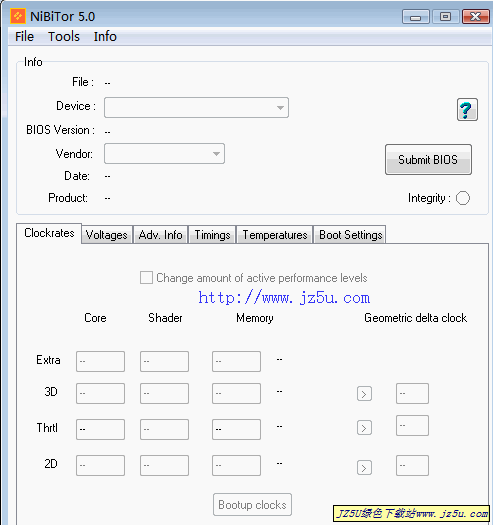
Task: Click the Integrity indicator circle
Action: point(463,198)
